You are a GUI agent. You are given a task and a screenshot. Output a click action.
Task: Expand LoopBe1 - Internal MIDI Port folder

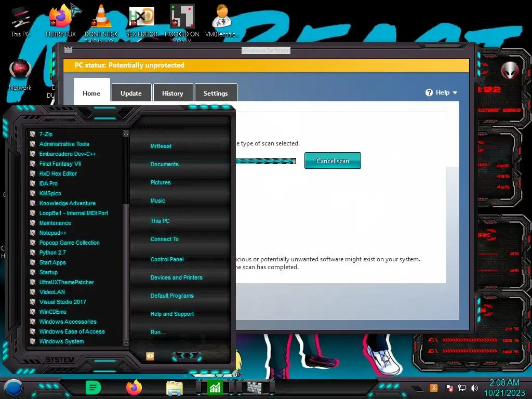click(x=74, y=213)
